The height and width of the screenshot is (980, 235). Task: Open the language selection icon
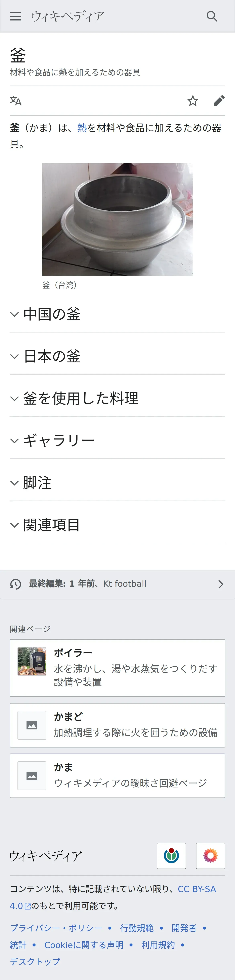[16, 101]
